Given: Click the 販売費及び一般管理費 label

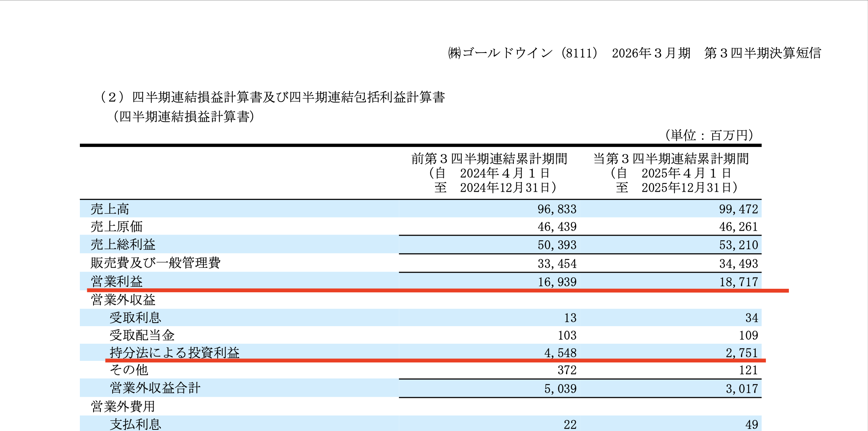Looking at the screenshot, I should pyautogui.click(x=155, y=263).
